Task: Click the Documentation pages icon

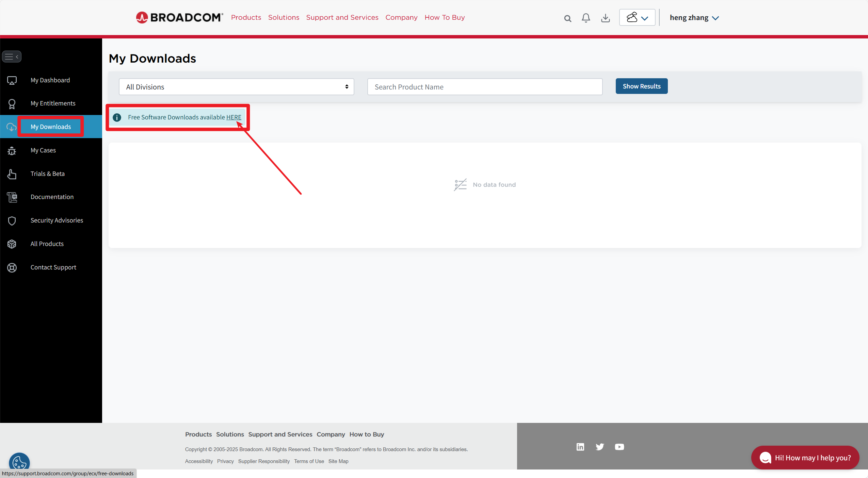Action: coord(12,197)
